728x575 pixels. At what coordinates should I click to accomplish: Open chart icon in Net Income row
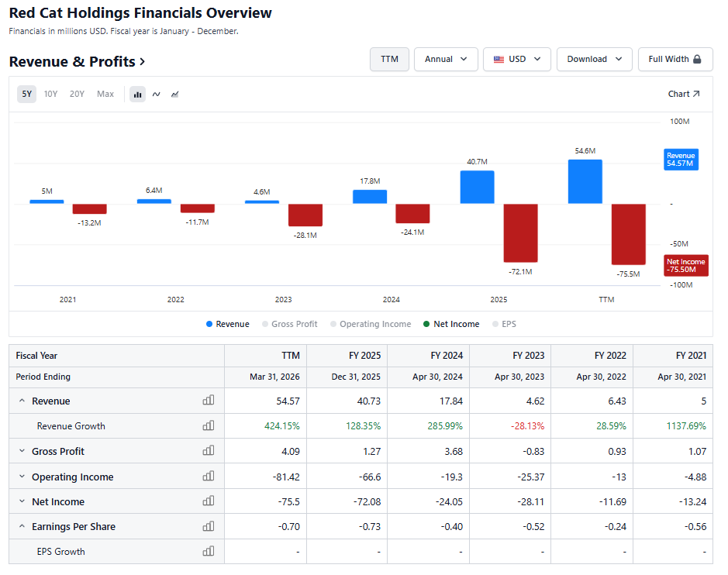pos(209,501)
